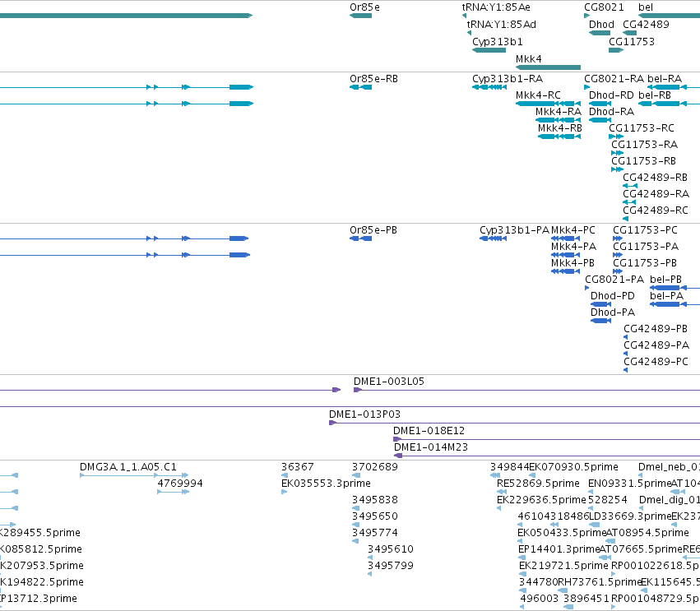Select the Or85e-PB protein glyph
The image size is (700, 611).
(x=361, y=238)
